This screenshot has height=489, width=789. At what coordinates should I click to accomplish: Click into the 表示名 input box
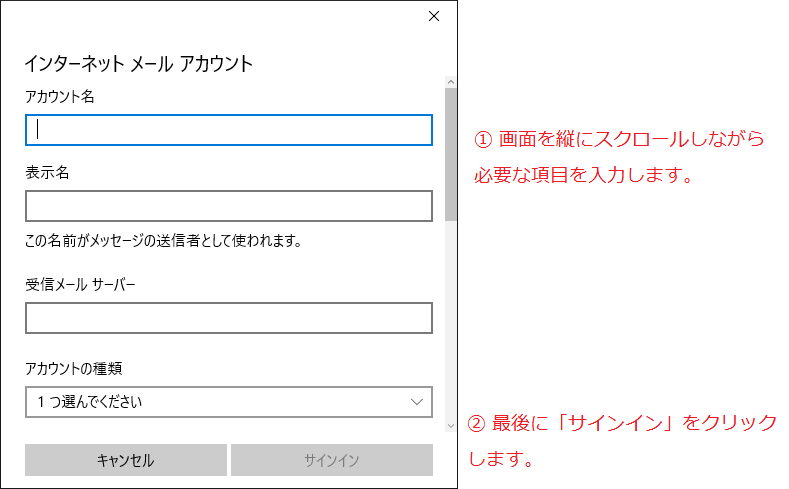(229, 206)
